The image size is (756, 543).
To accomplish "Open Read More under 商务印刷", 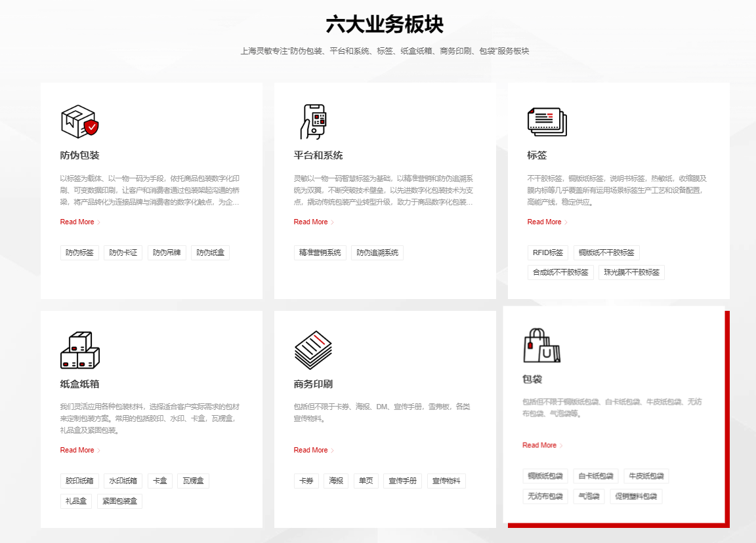I will click(313, 450).
